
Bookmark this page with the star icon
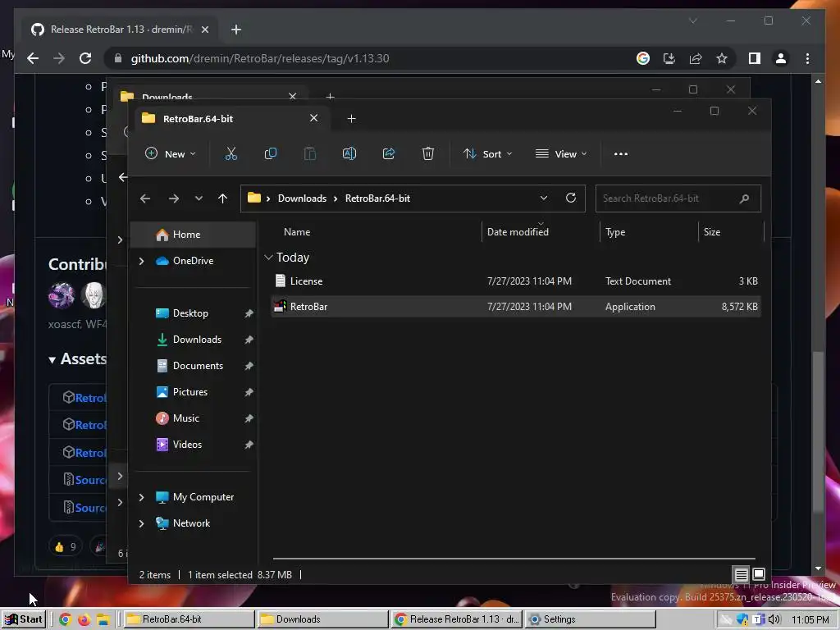(x=722, y=58)
